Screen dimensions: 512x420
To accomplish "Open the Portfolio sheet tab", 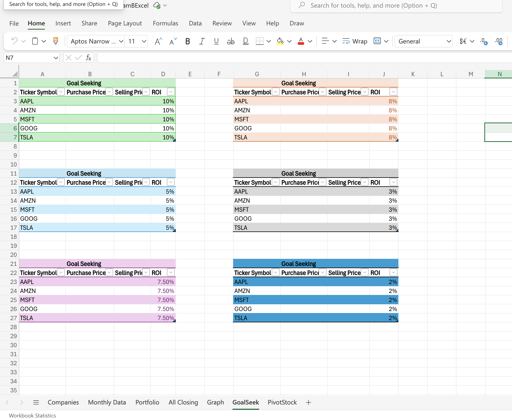I will 147,402.
